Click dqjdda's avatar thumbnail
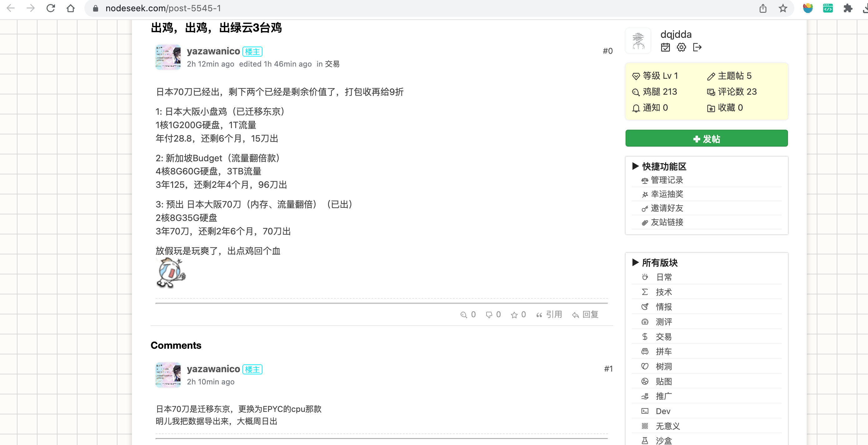The width and height of the screenshot is (868, 445). [638, 40]
